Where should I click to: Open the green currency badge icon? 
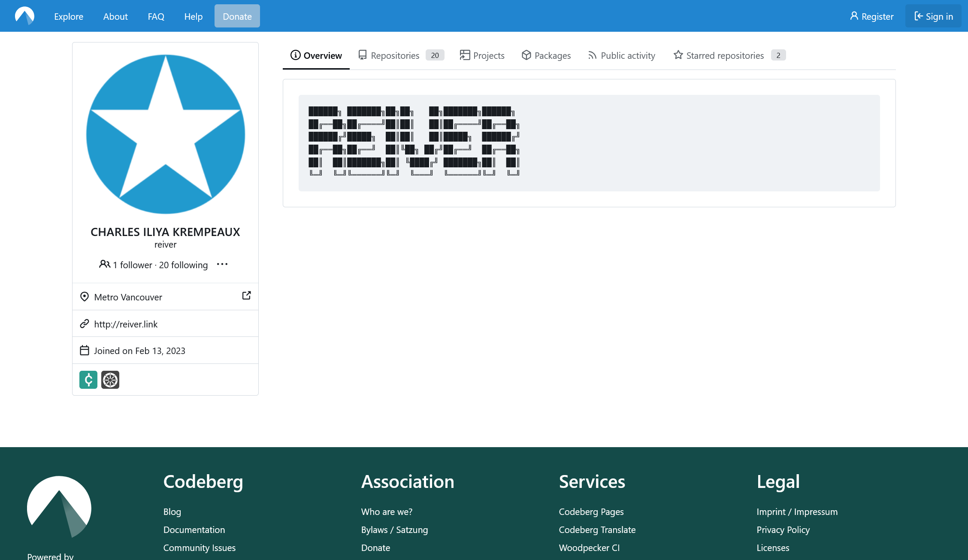88,380
